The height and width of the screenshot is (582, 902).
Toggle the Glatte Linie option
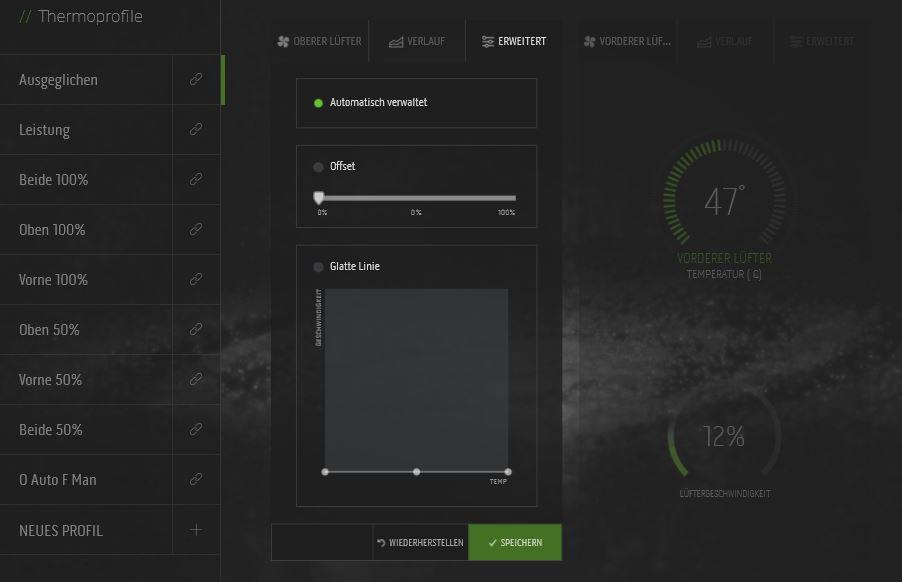(319, 267)
